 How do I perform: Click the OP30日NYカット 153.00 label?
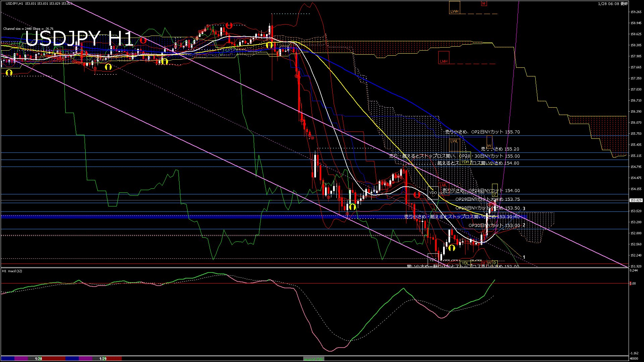coord(494,226)
